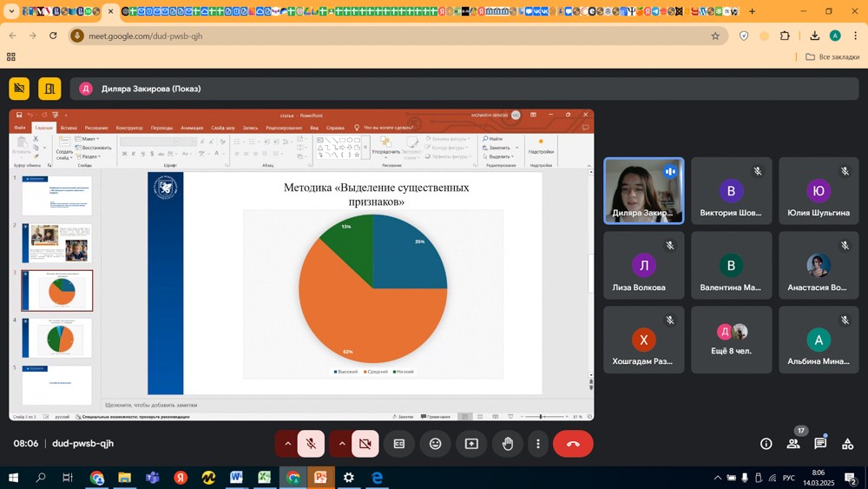Viewport: 868px width, 489px height.
Task: Open audio settings chevron beside microphone
Action: click(288, 444)
